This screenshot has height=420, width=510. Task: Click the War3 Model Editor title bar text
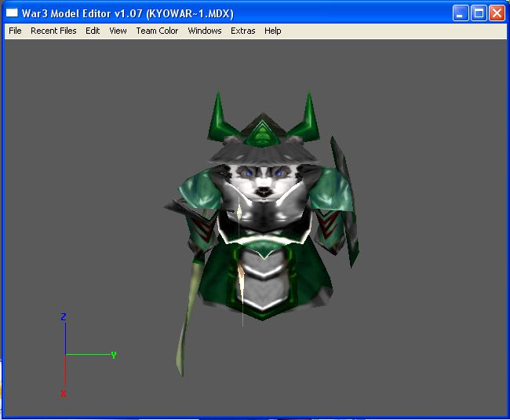point(127,13)
